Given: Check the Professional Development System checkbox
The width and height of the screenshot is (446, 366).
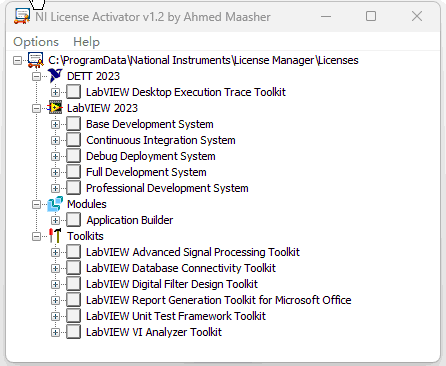Looking at the screenshot, I should point(73,188).
